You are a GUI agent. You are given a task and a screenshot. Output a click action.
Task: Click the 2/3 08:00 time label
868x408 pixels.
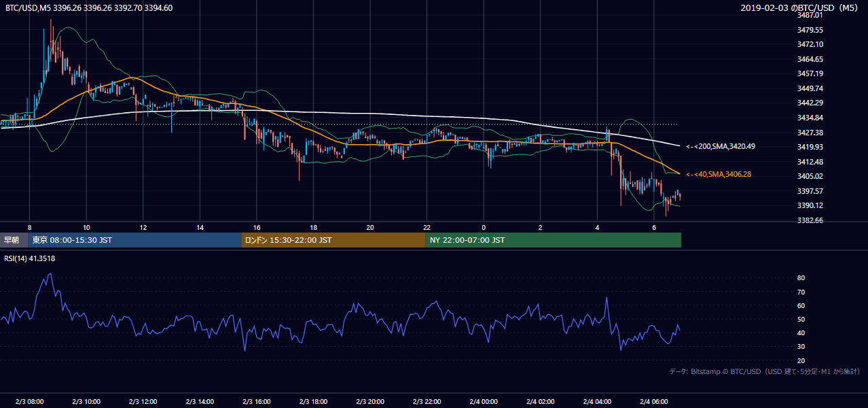[x=29, y=401]
